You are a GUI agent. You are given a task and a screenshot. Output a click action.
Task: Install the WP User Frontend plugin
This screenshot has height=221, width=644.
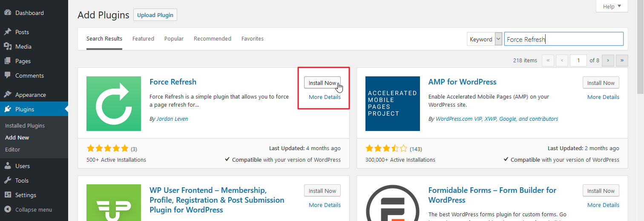pyautogui.click(x=322, y=191)
